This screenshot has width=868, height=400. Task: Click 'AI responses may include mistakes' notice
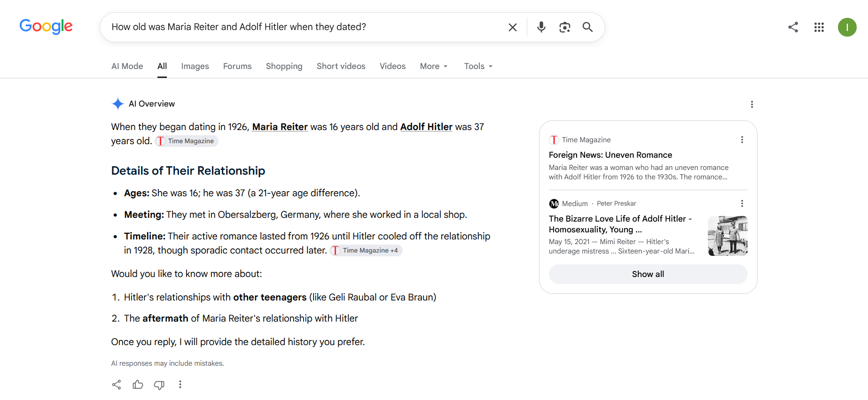coord(168,363)
